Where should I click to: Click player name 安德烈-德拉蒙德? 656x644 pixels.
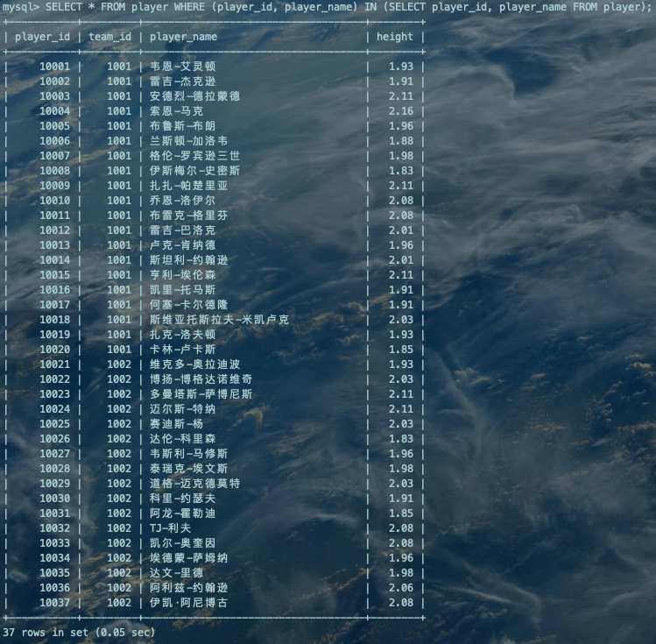click(x=195, y=96)
